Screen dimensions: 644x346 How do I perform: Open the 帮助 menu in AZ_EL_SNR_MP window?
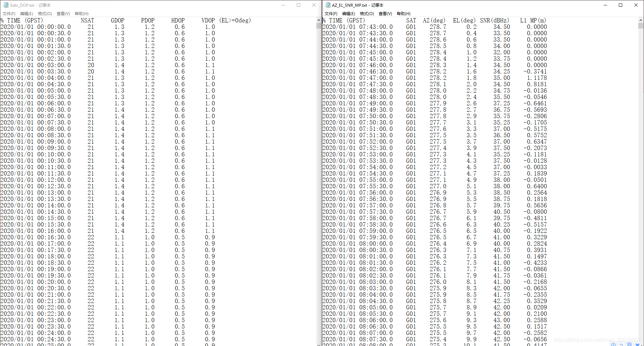coord(404,13)
